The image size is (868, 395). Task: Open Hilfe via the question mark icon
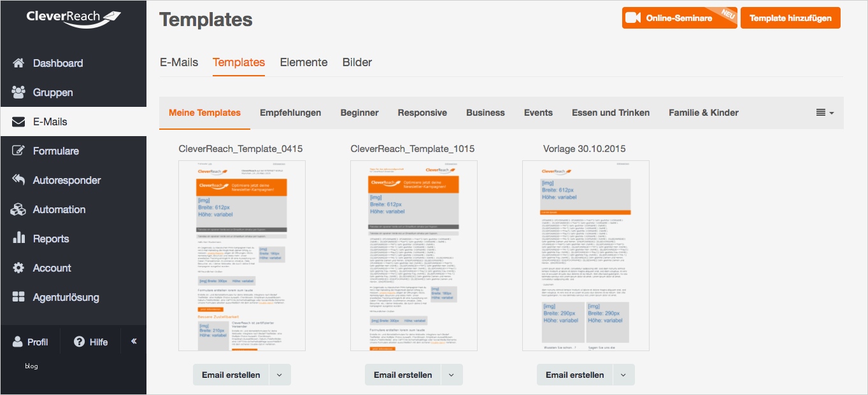[x=77, y=342]
